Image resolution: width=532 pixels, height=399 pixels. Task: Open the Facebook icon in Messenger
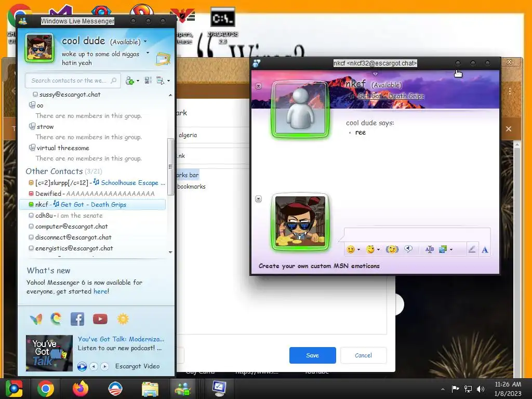click(x=77, y=319)
